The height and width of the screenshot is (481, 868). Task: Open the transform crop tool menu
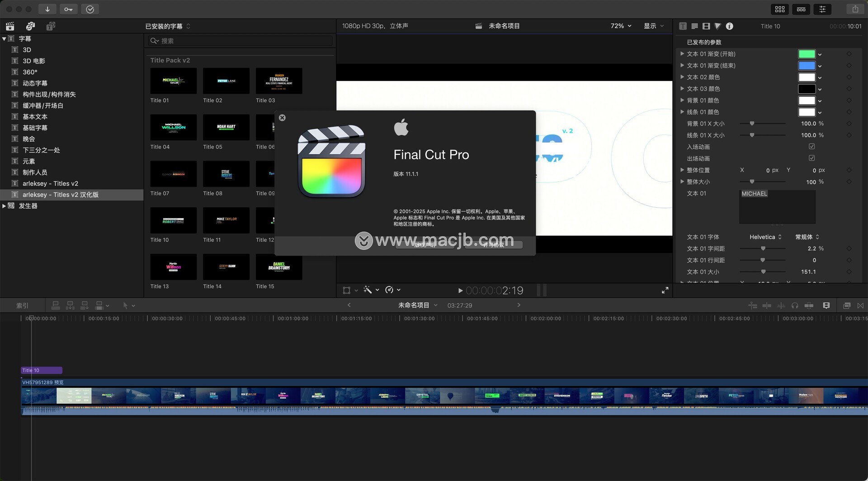coord(350,290)
